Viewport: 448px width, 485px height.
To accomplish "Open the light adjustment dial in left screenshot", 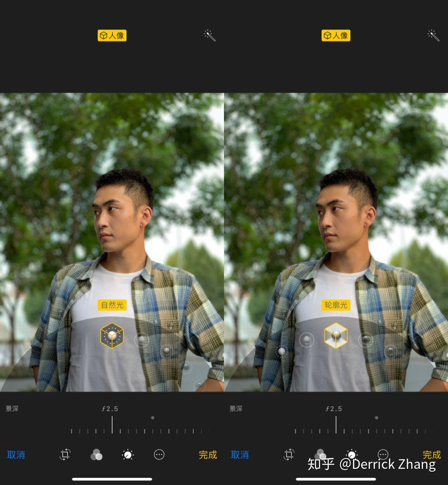I will tap(128, 455).
